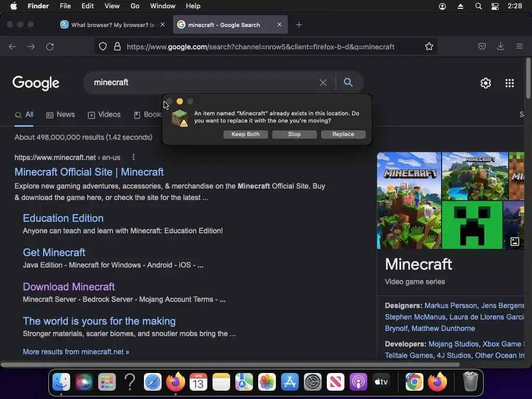Launch Siri from the Dock

click(x=84, y=382)
